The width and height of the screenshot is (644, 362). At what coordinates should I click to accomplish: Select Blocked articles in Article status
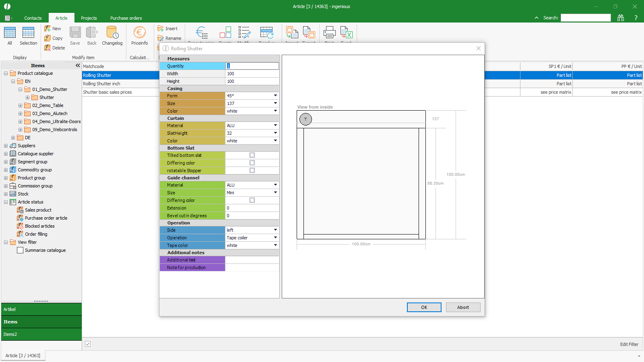click(x=39, y=226)
